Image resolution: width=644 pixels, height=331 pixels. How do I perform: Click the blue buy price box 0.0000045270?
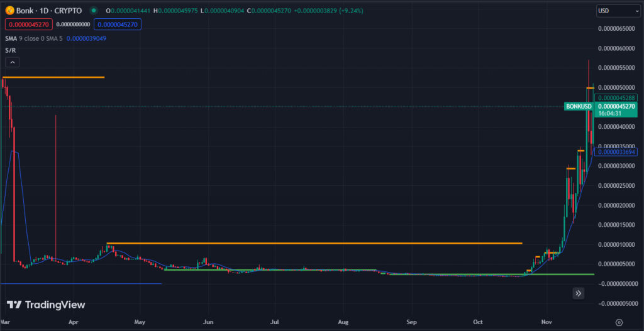point(118,24)
